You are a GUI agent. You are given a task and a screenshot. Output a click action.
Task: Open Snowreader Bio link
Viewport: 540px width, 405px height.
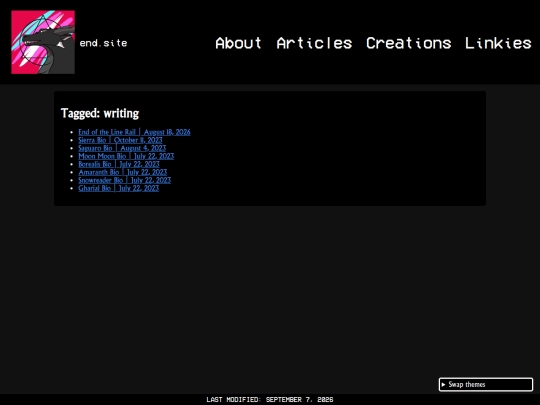pyautogui.click(x=124, y=180)
